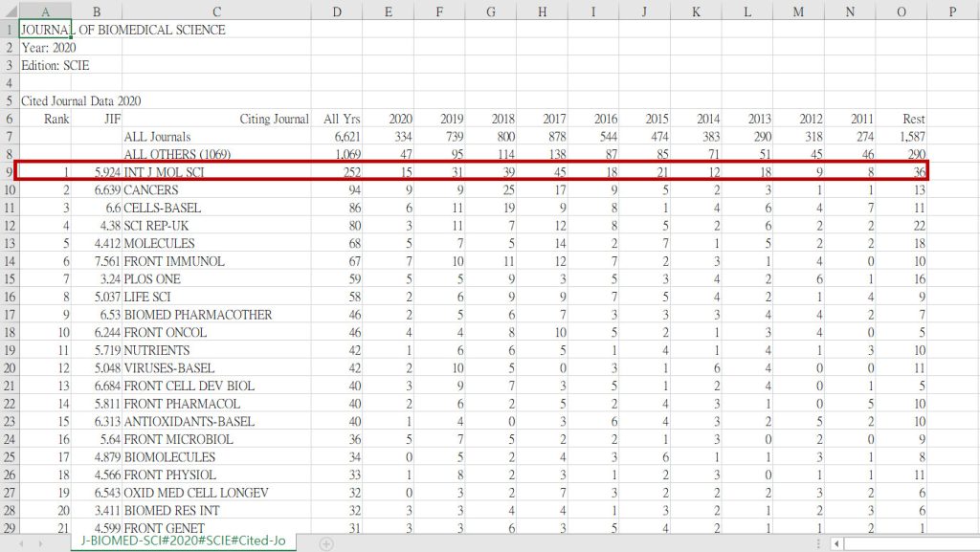Select the 'FRONT IMMUNOL' cell
Image resolution: width=980 pixels, height=552 pixels.
pos(216,261)
